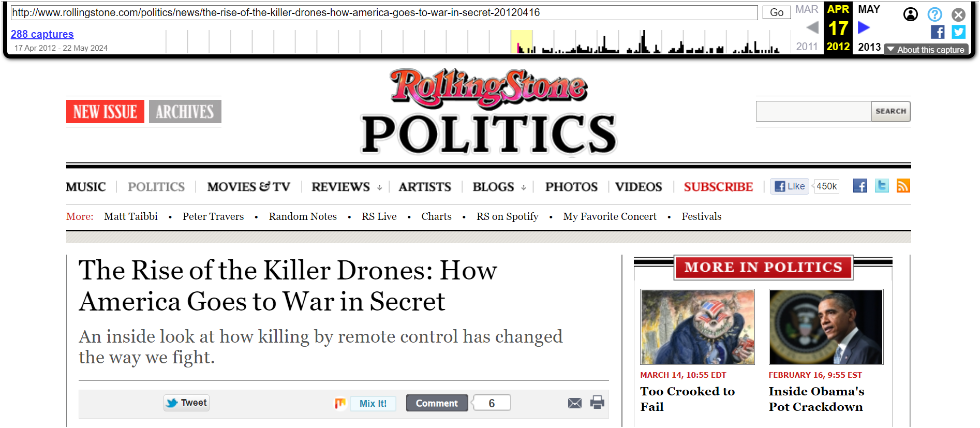This screenshot has height=428, width=980.
Task: Open the Too Crooked to Fail thumbnail
Action: click(x=697, y=327)
